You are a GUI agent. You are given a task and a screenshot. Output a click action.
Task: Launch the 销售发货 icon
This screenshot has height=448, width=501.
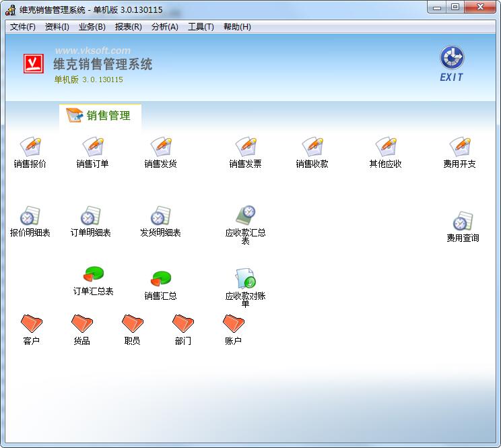point(161,147)
